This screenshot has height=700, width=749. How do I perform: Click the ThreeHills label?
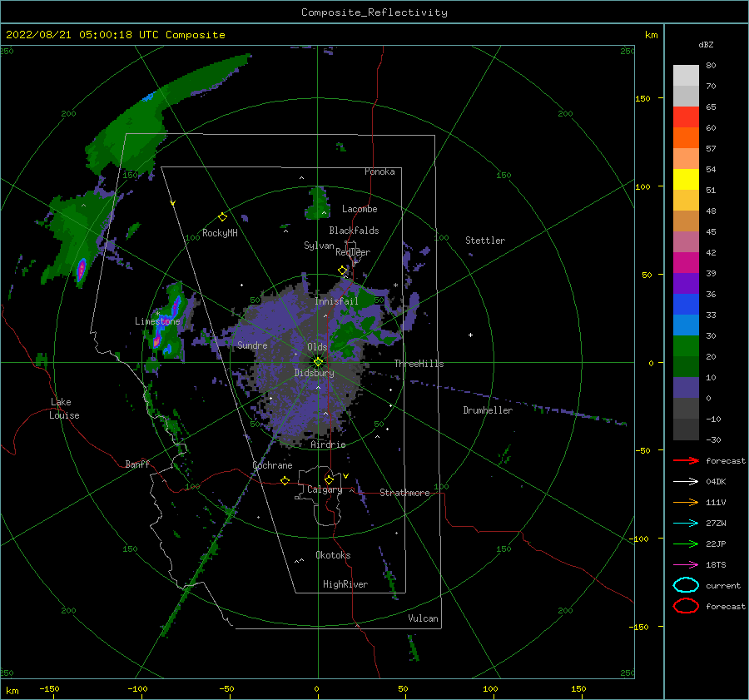pyautogui.click(x=419, y=364)
